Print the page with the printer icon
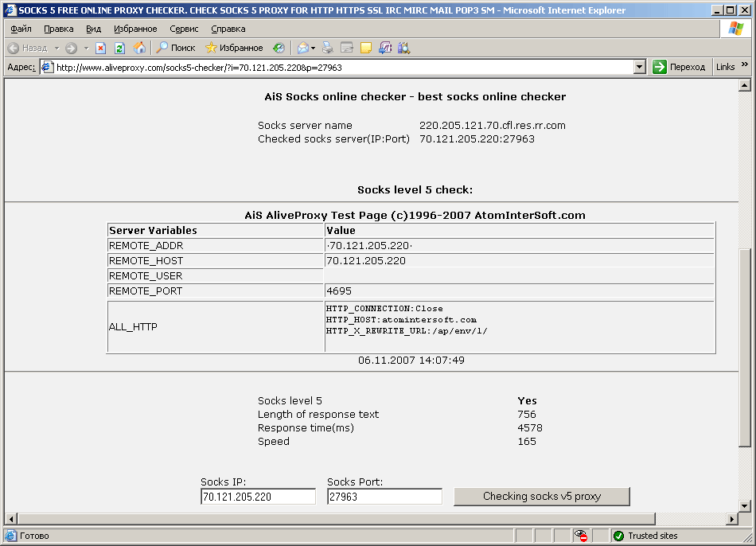The width and height of the screenshot is (756, 546). [x=327, y=48]
